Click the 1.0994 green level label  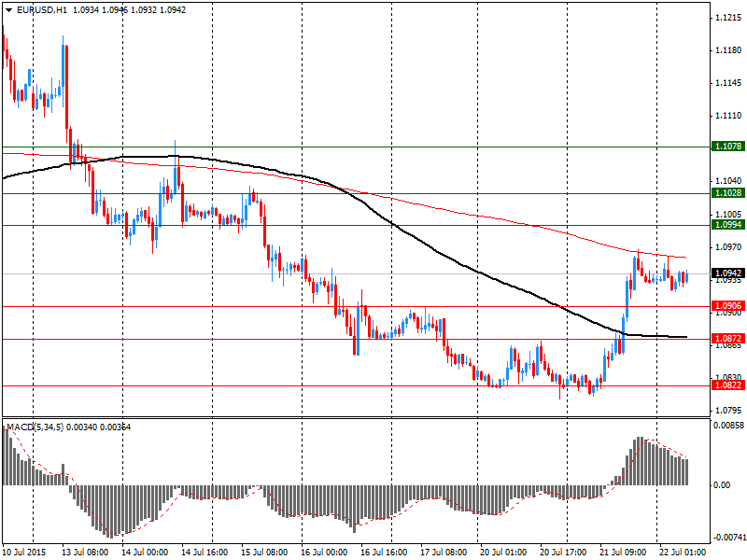click(x=728, y=225)
